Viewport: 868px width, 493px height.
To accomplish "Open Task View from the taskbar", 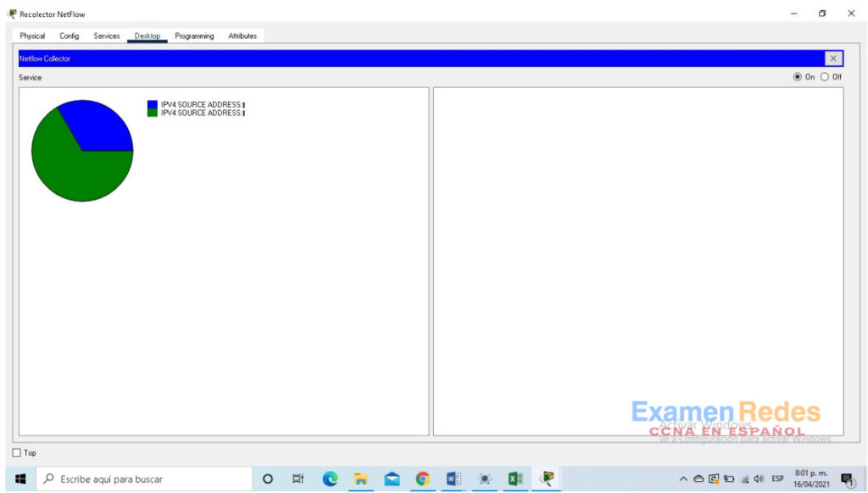I will point(298,479).
